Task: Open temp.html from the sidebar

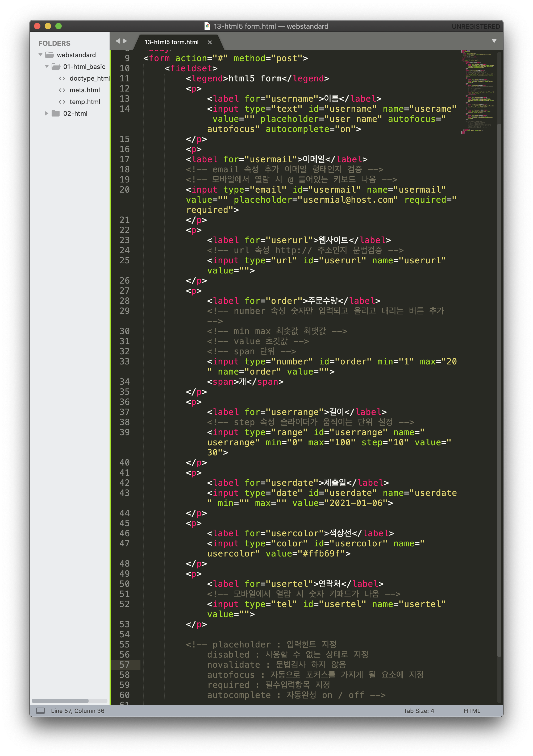Action: [x=85, y=102]
